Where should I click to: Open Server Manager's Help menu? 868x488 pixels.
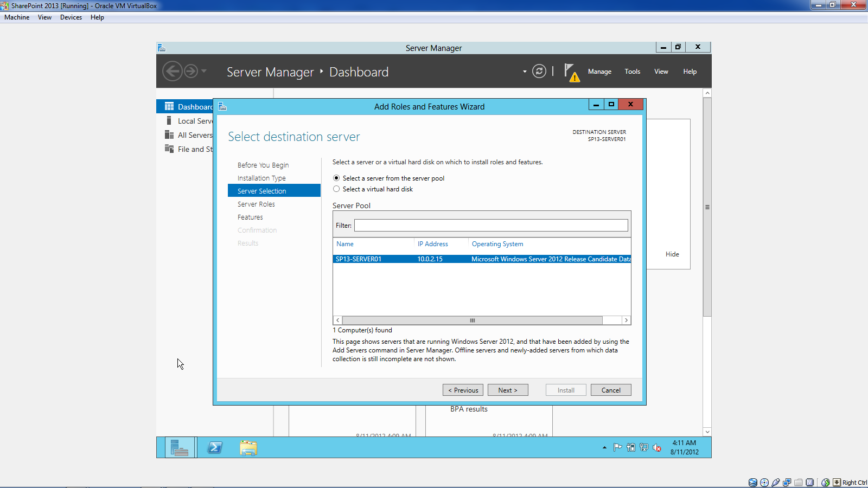(690, 72)
